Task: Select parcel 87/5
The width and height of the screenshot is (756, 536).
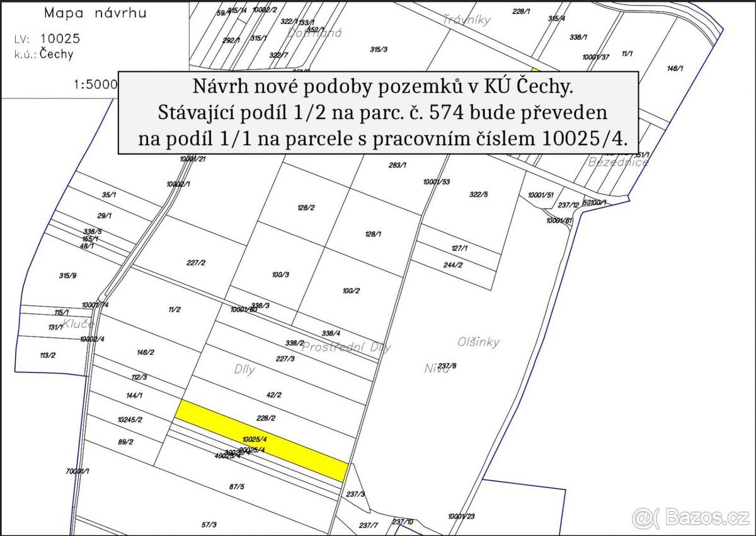Action: pyautogui.click(x=236, y=486)
